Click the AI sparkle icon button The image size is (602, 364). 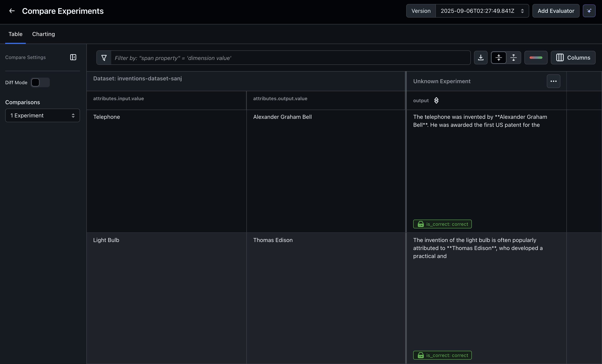coord(589,11)
